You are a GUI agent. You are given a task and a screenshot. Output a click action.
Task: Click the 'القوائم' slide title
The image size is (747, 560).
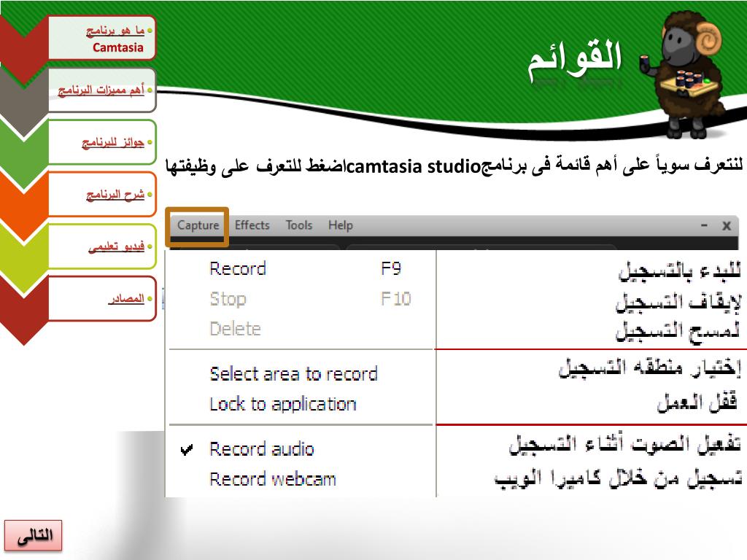click(x=575, y=60)
